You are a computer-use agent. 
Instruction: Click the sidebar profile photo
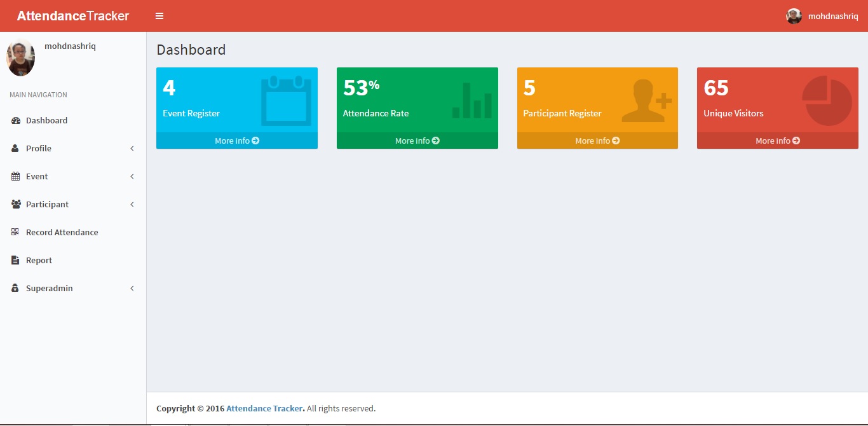(20, 58)
